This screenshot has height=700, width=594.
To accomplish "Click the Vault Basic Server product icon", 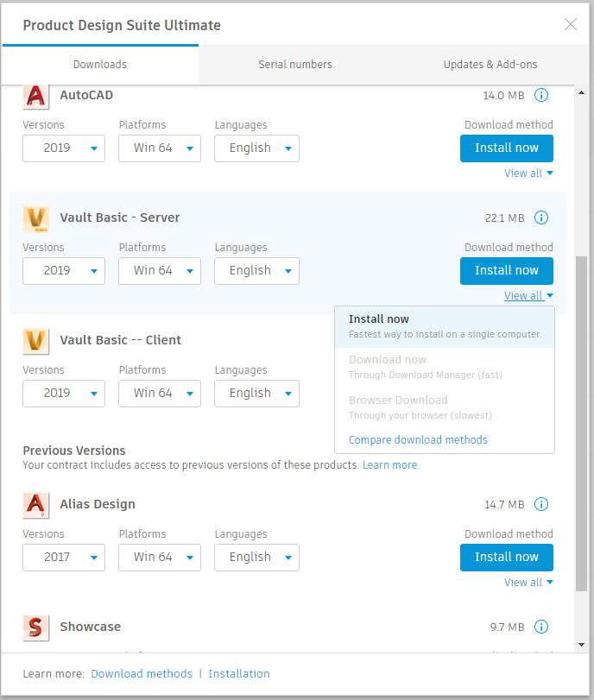I will tap(35, 218).
